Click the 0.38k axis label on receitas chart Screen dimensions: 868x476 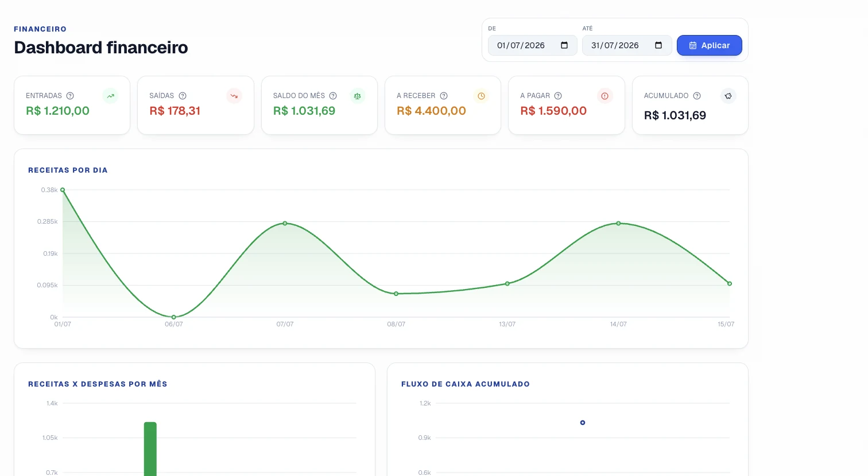pyautogui.click(x=49, y=190)
